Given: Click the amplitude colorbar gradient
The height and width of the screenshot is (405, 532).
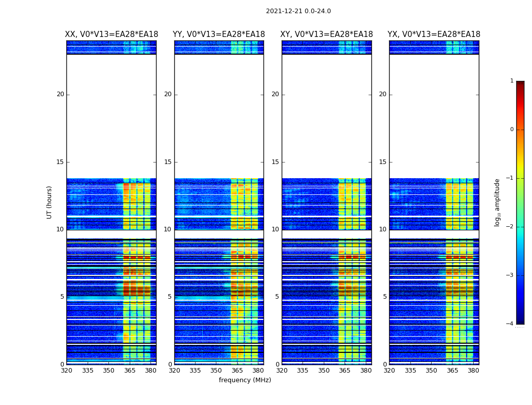Looking at the screenshot, I should pyautogui.click(x=520, y=202).
